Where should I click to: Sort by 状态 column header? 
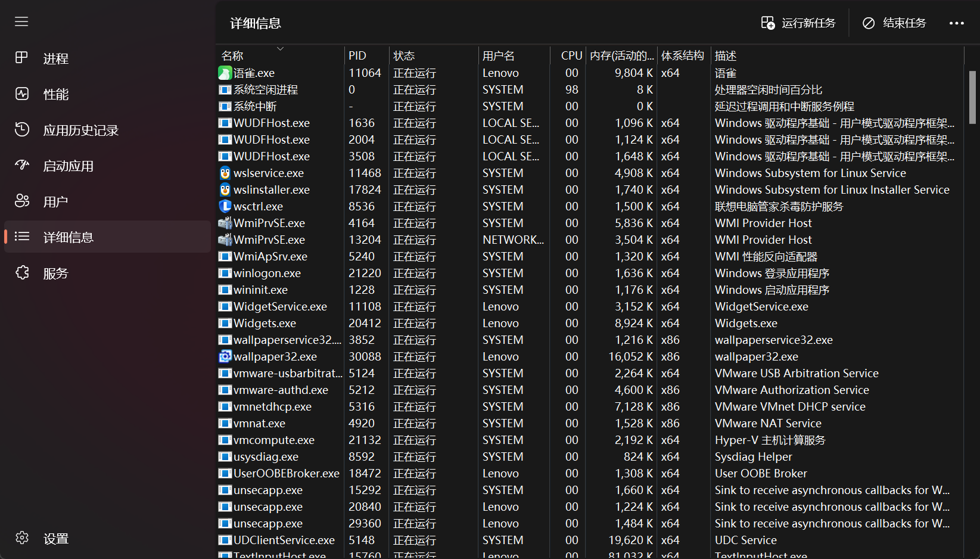point(434,55)
